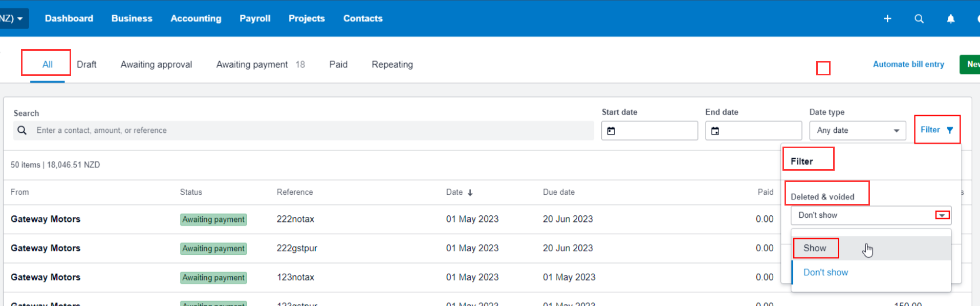Viewport: 980px width, 306px height.
Task: Sort by the Paid column header
Action: click(766, 192)
